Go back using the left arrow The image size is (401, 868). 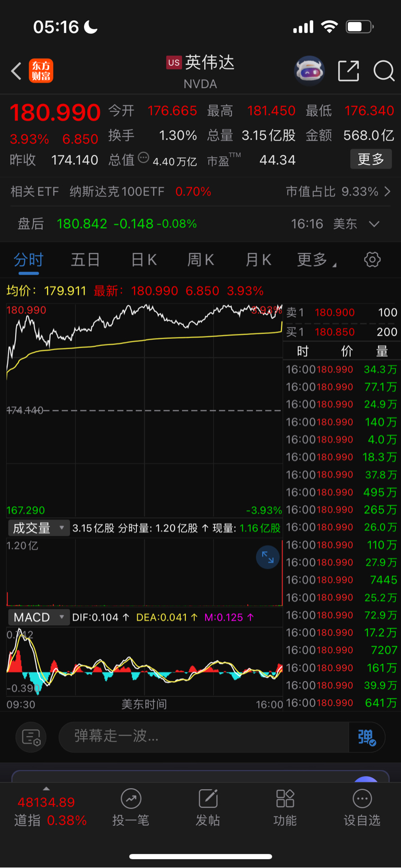pyautogui.click(x=16, y=71)
